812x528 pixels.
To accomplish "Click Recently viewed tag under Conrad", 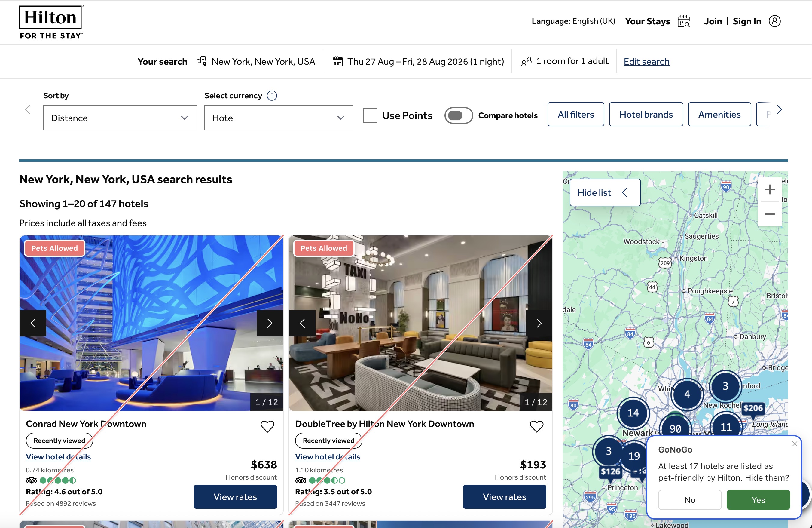I will pyautogui.click(x=60, y=440).
